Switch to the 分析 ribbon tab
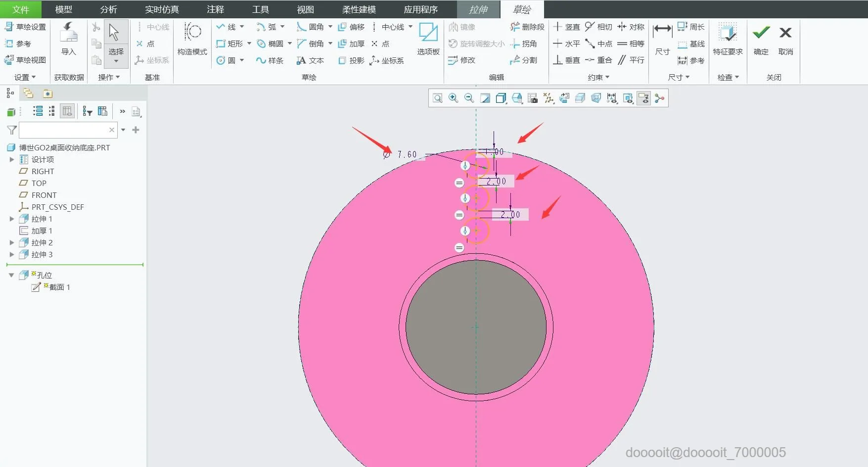This screenshot has width=868, height=467. (108, 9)
